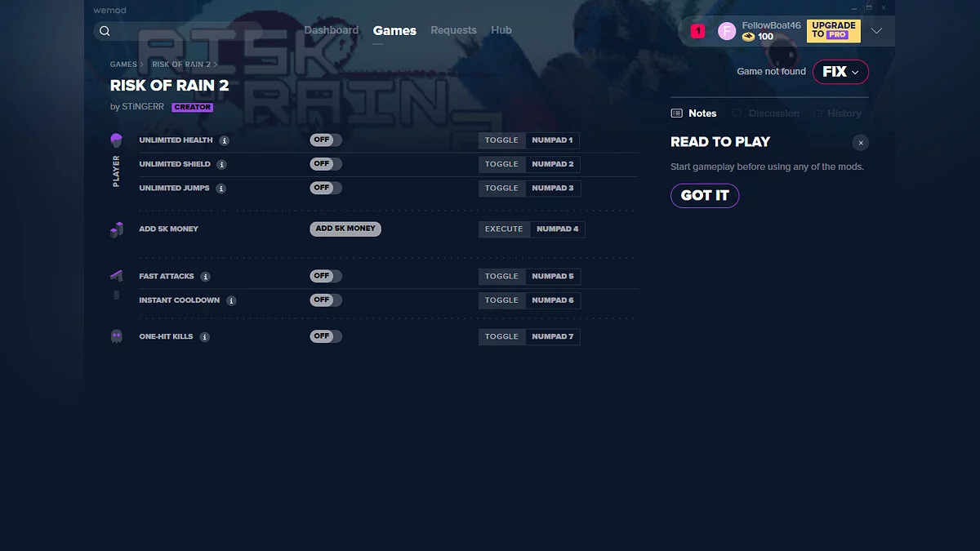
Task: Click info icon next to Unlimited Jumps
Action: [221, 189]
